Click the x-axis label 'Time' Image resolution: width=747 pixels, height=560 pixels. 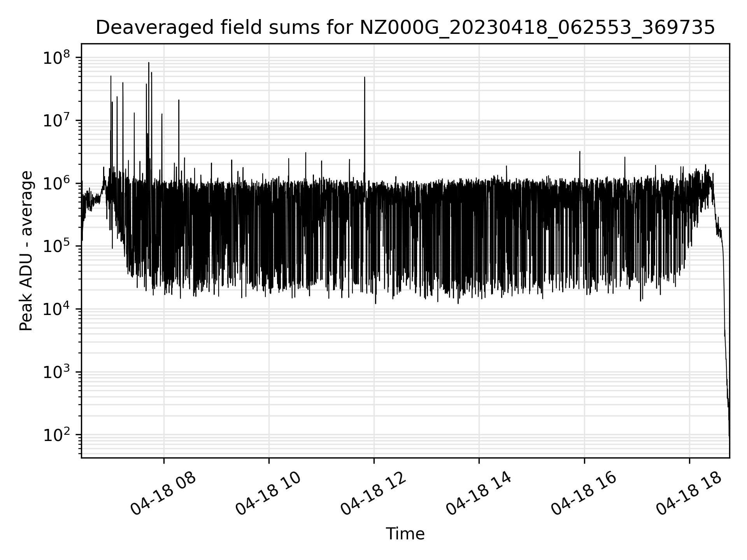(405, 534)
